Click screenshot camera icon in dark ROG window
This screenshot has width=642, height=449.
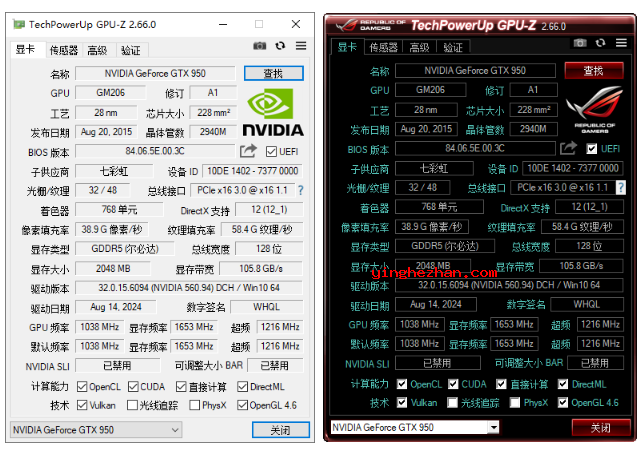[580, 43]
